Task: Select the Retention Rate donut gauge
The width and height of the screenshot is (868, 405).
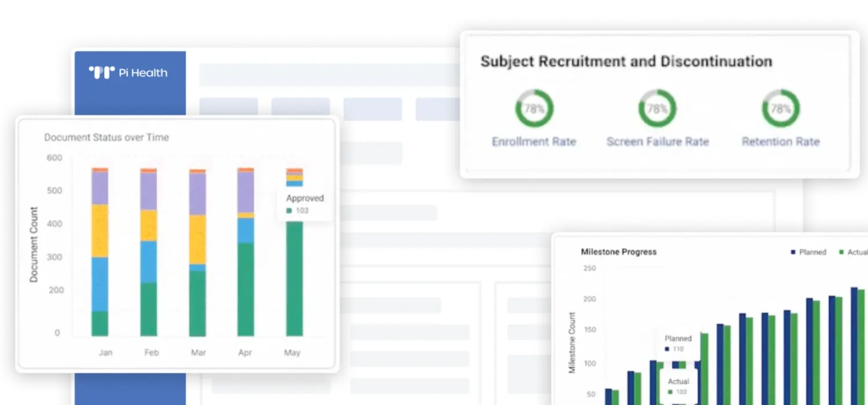Action: pyautogui.click(x=781, y=108)
